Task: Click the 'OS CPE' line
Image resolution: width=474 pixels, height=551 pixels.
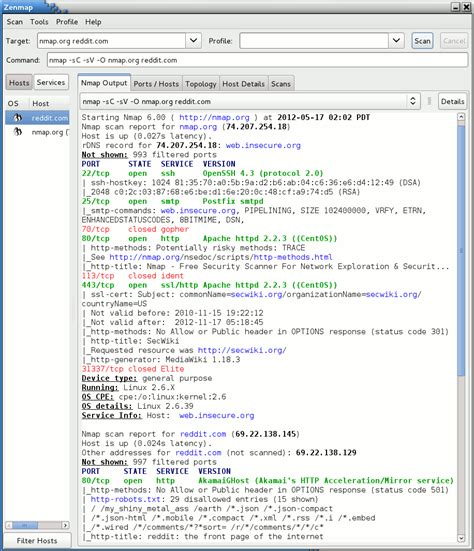Action: [x=154, y=397]
